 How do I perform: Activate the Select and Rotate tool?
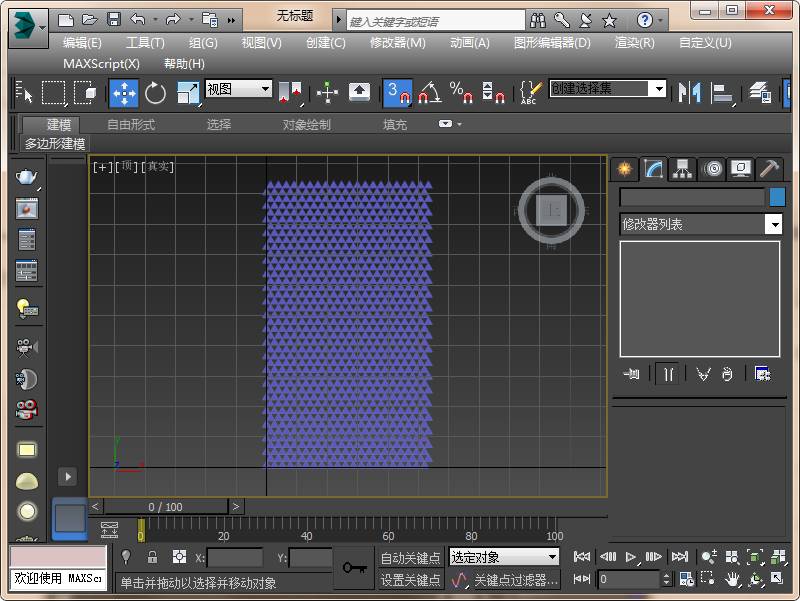click(x=155, y=93)
